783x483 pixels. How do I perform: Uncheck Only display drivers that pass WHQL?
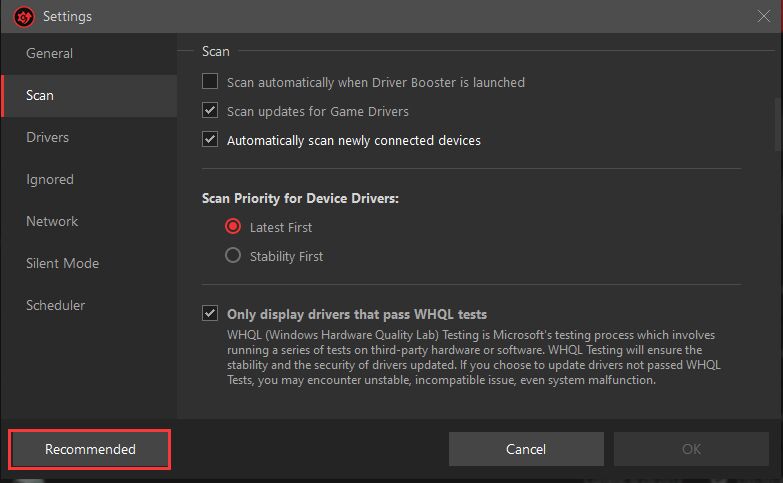coord(210,313)
